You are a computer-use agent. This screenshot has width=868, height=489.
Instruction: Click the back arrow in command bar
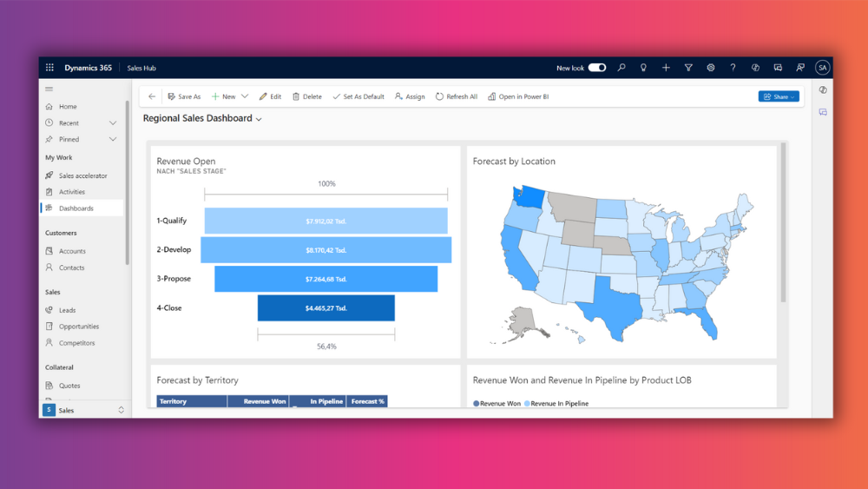coord(152,96)
